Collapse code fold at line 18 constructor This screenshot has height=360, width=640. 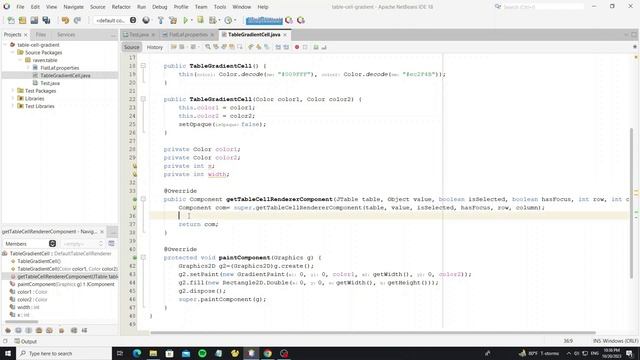(143, 66)
